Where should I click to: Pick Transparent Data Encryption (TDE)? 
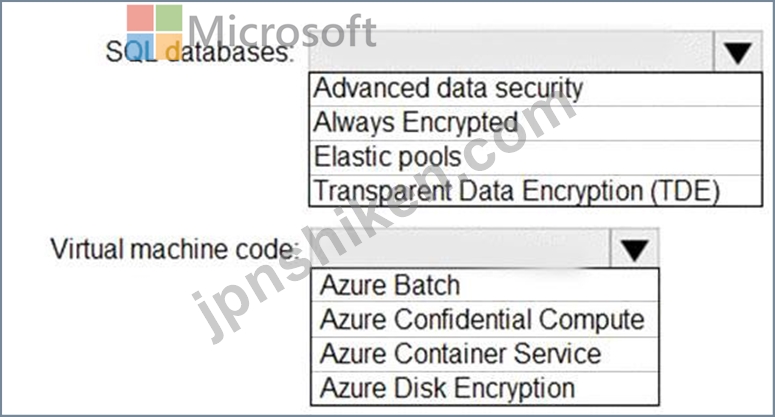click(x=535, y=191)
